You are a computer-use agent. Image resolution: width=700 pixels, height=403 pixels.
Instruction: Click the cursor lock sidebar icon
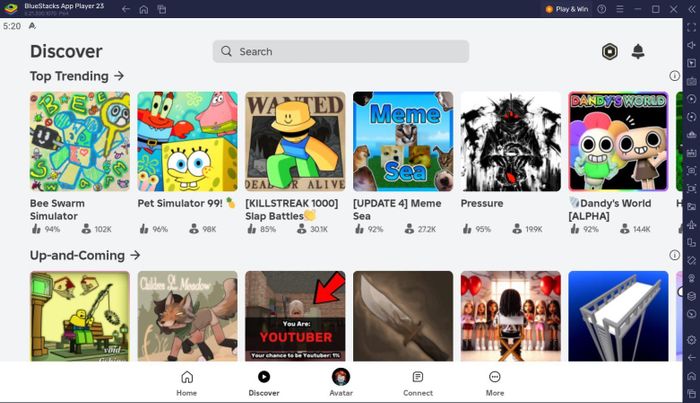(692, 63)
